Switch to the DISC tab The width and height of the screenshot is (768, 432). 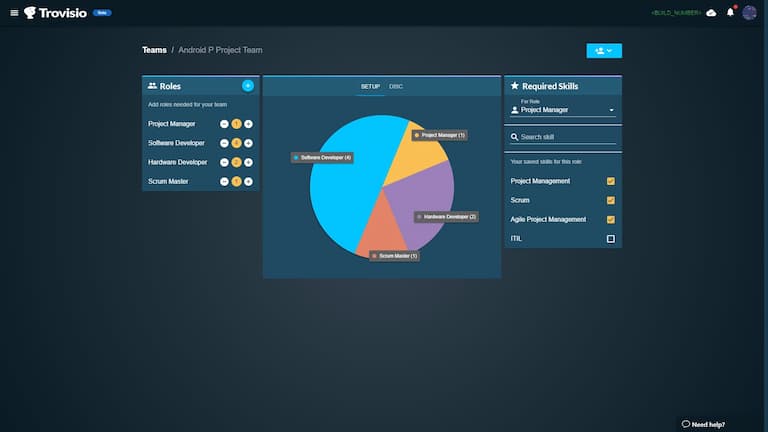point(396,87)
